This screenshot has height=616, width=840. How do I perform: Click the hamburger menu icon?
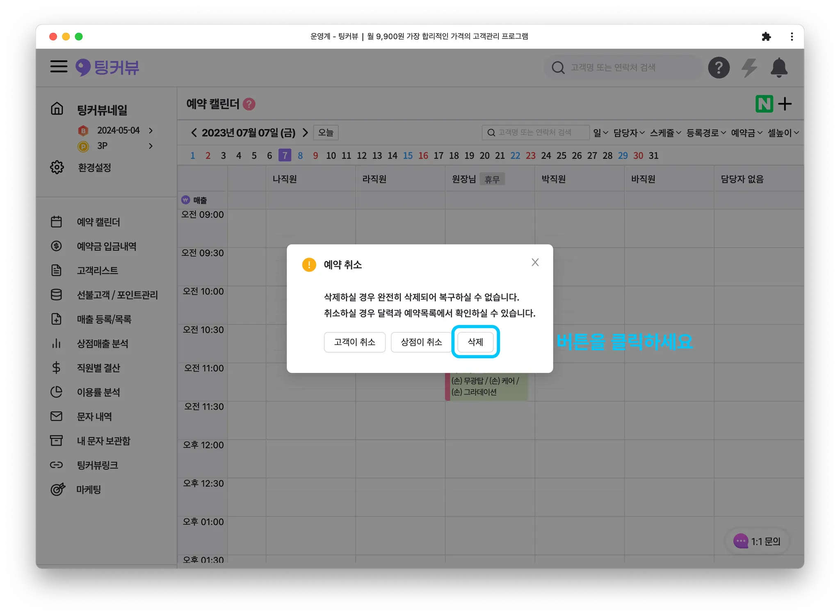click(x=59, y=66)
